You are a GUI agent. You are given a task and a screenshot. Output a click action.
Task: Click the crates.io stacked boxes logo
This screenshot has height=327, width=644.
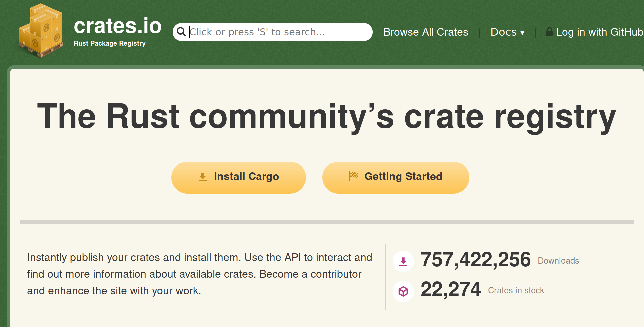(x=41, y=30)
